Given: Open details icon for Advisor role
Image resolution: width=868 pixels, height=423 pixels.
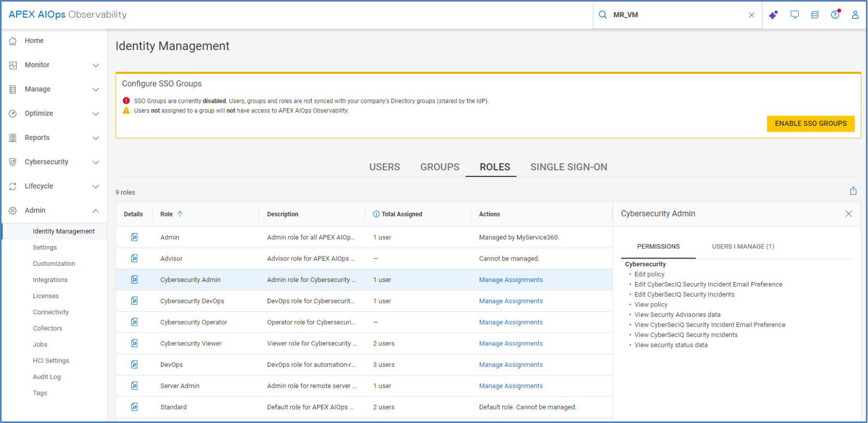Looking at the screenshot, I should [134, 258].
